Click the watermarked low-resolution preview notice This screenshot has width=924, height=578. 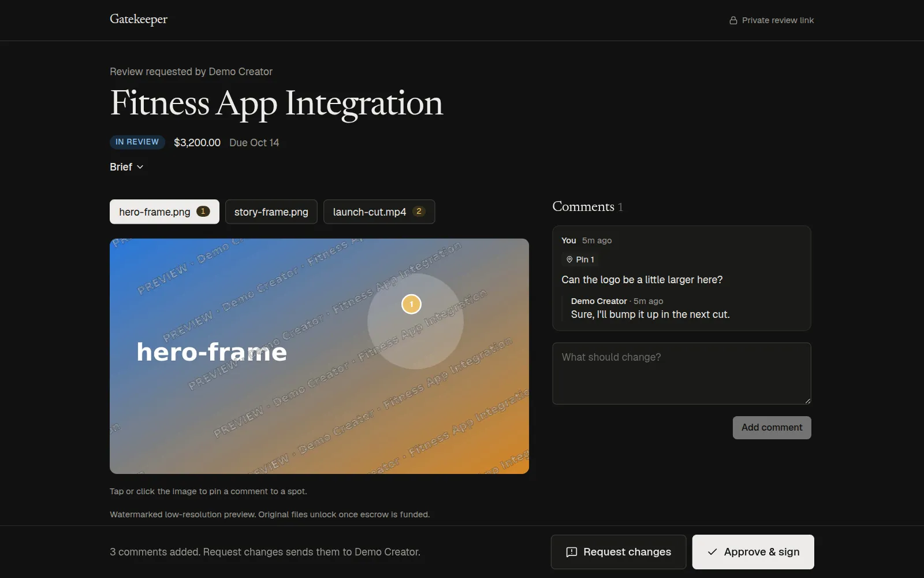[x=270, y=514]
